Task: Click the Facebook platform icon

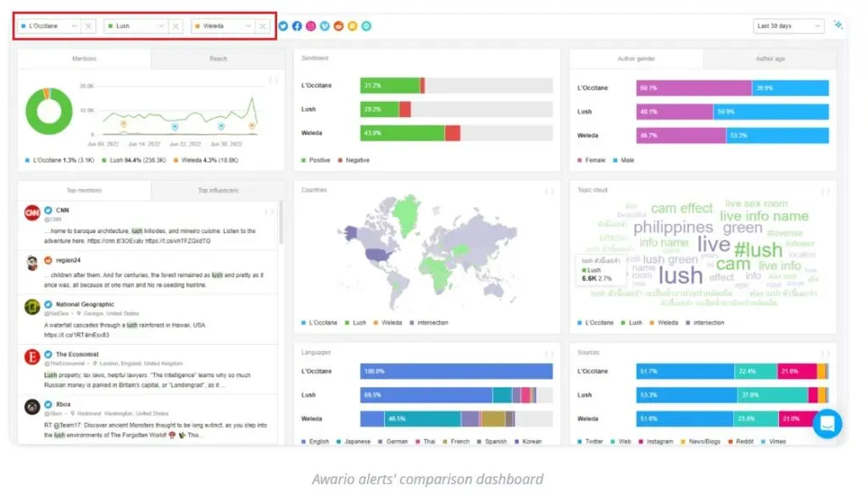Action: 297,25
